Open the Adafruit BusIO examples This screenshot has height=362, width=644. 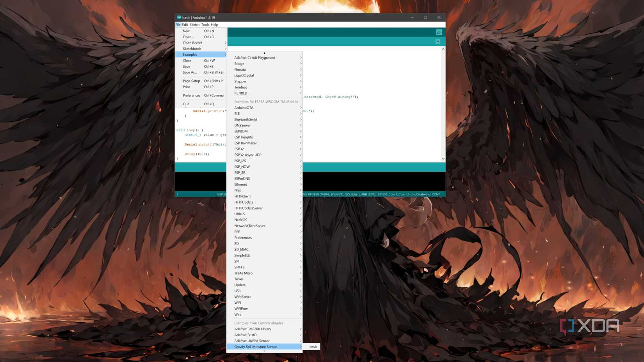click(x=265, y=335)
